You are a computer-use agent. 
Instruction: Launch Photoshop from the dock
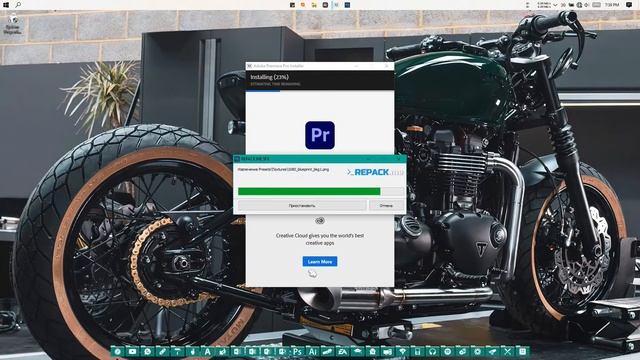298,351
